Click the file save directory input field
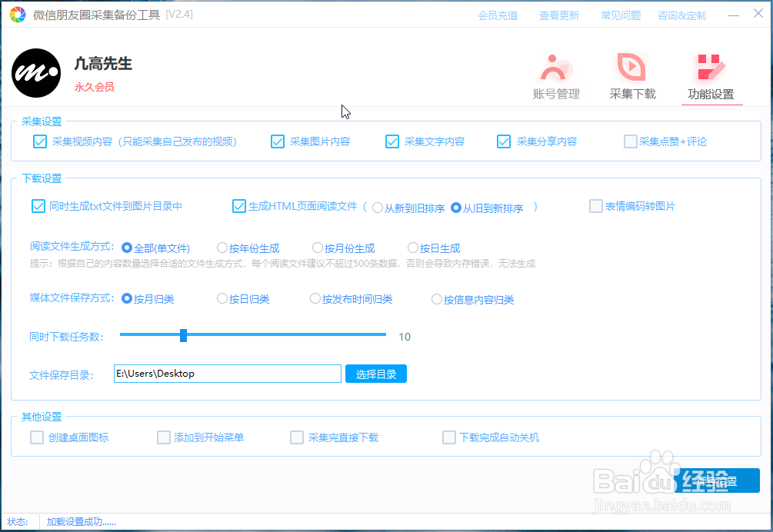 (x=227, y=374)
